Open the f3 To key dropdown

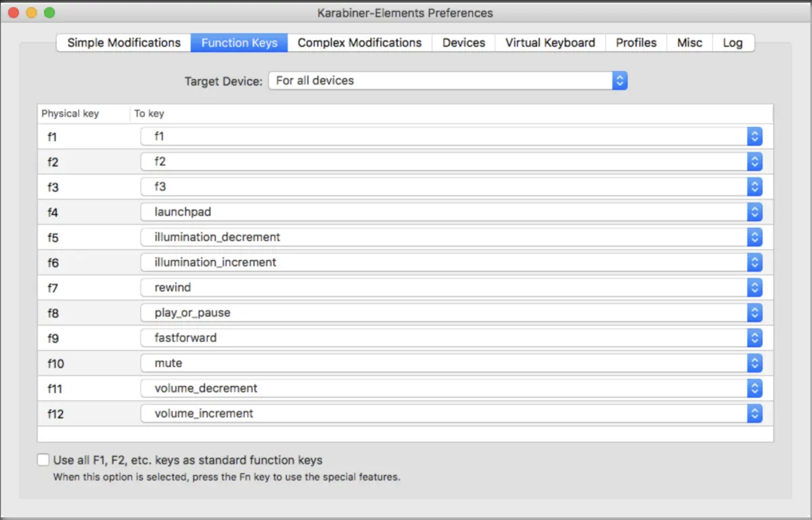click(452, 187)
